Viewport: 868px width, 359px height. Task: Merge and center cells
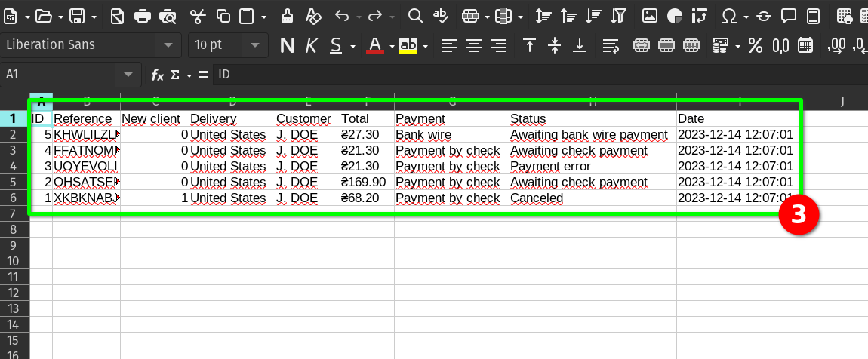click(642, 45)
